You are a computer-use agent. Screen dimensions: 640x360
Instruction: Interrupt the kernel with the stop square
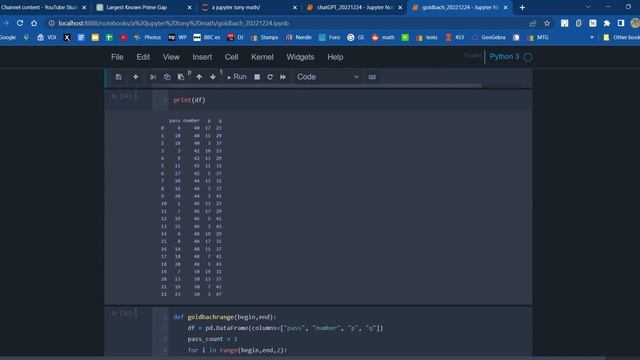click(x=257, y=77)
